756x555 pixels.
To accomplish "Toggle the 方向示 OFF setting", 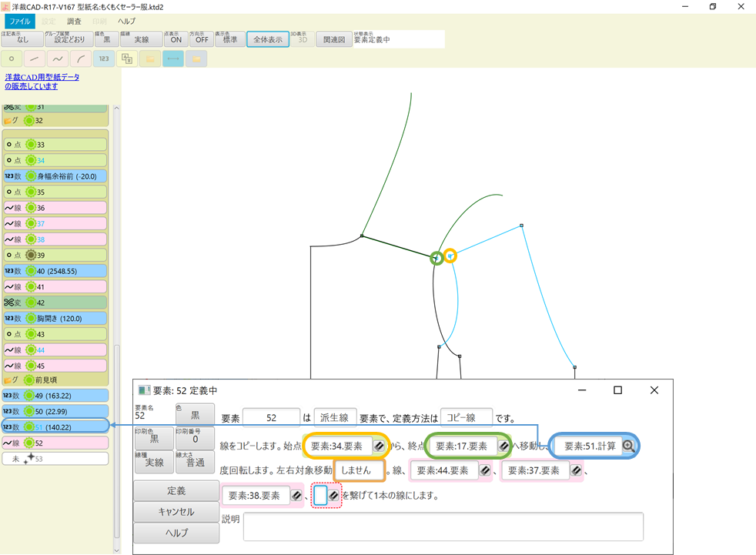I will pos(202,38).
